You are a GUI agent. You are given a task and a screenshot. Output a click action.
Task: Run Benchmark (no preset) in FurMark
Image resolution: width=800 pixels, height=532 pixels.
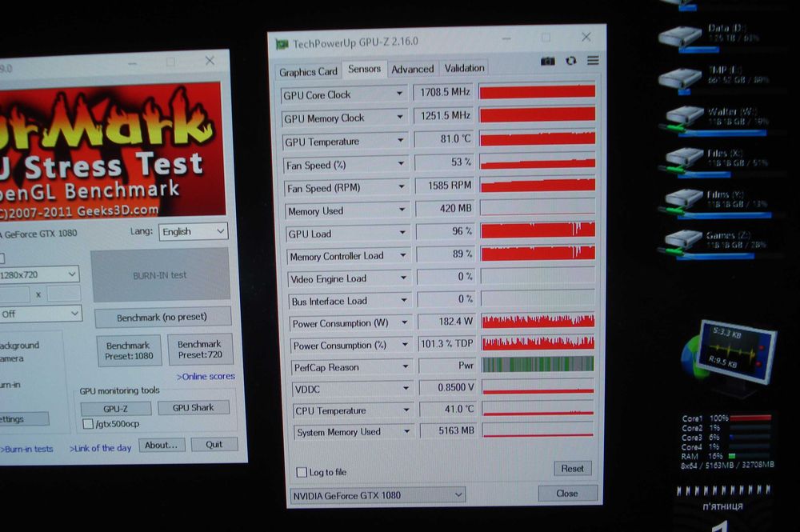pos(162,318)
